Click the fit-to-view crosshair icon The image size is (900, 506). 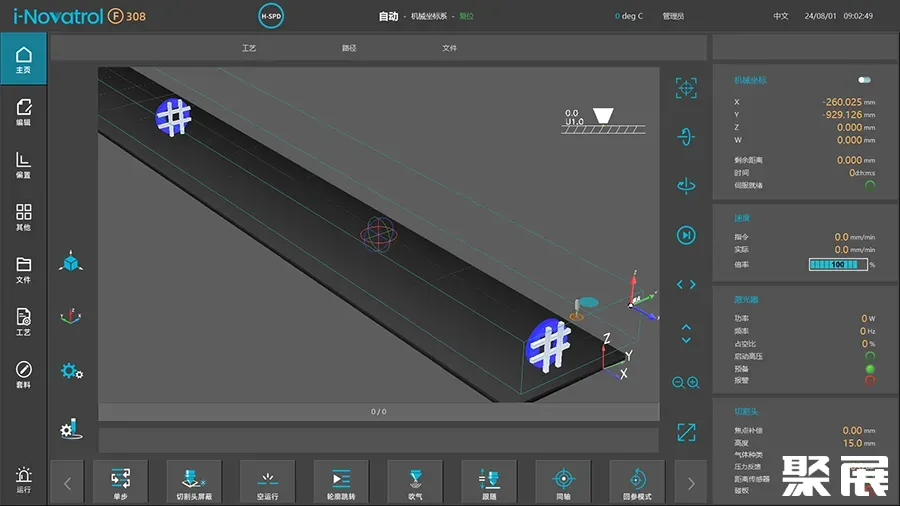pos(686,88)
